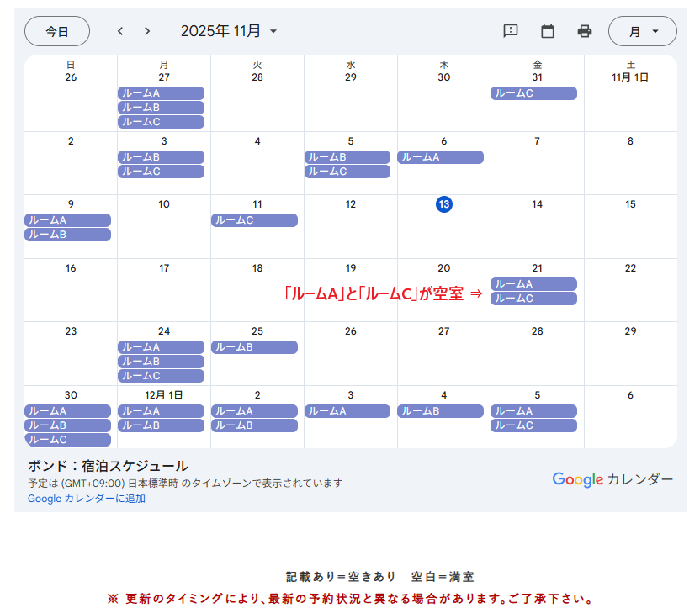The image size is (700, 613).
Task: Click ルームB event on December 4
Action: (440, 411)
